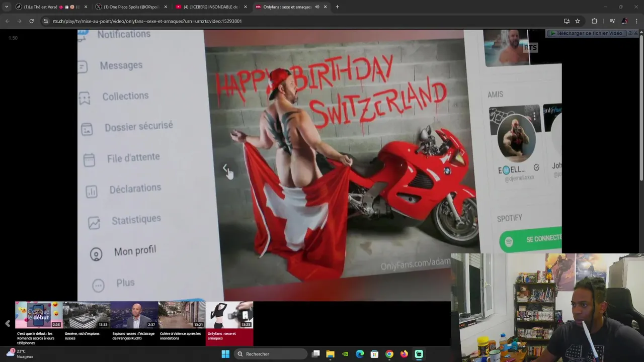Image resolution: width=644 pixels, height=362 pixels.
Task: Open Task View from the taskbar
Action: [x=315, y=354]
